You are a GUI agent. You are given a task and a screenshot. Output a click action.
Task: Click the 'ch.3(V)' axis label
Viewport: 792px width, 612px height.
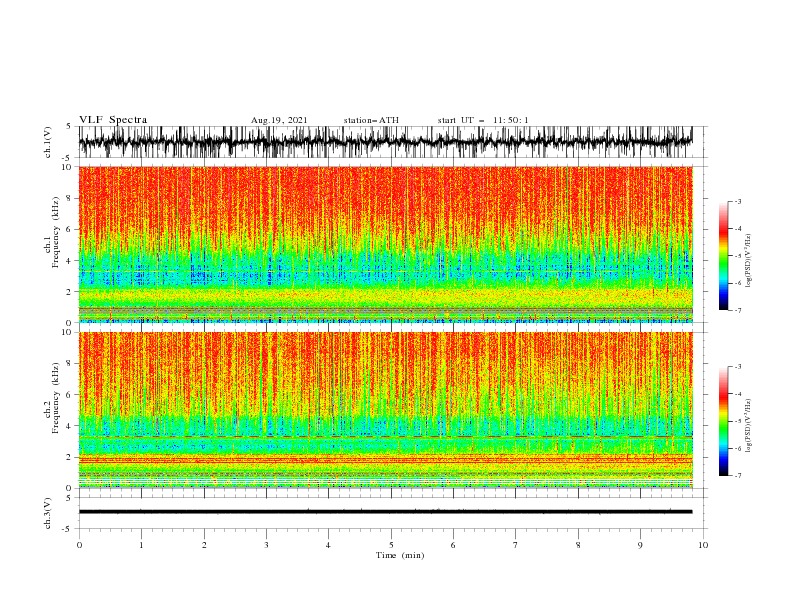[x=48, y=513]
